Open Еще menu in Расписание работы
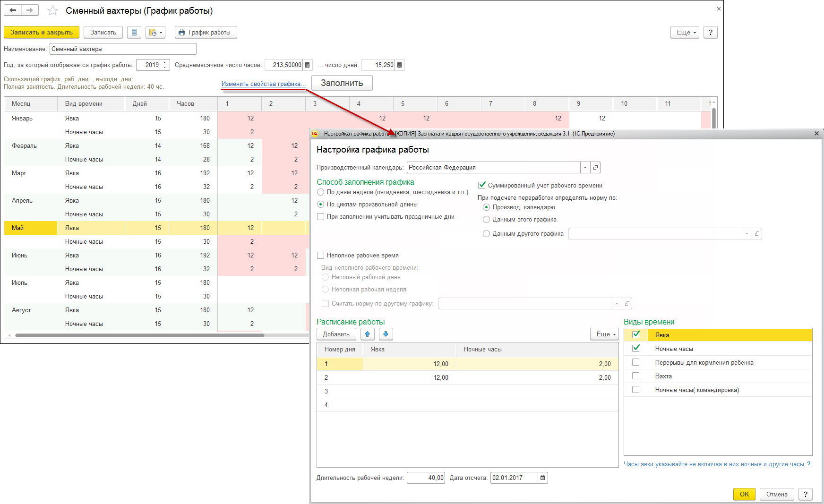This screenshot has height=504, width=824. pyautogui.click(x=604, y=334)
